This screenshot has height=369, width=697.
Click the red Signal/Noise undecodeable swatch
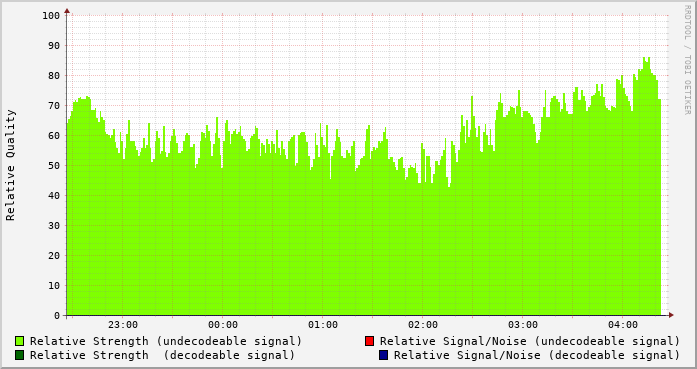coord(369,341)
